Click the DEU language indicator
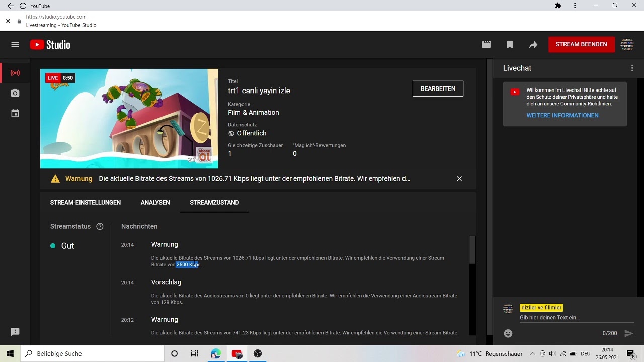This screenshot has width=644, height=362. click(585, 354)
